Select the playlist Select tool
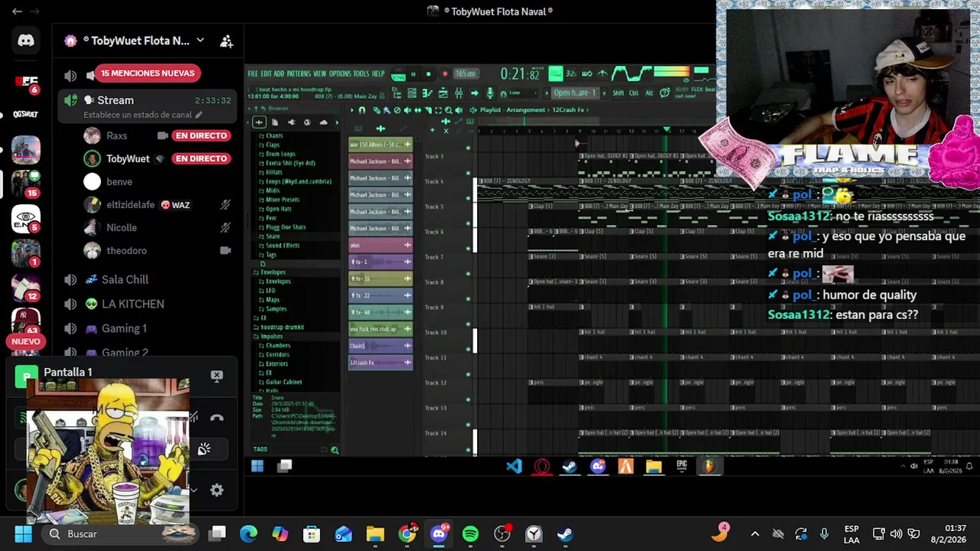The width and height of the screenshot is (980, 551). (x=438, y=110)
